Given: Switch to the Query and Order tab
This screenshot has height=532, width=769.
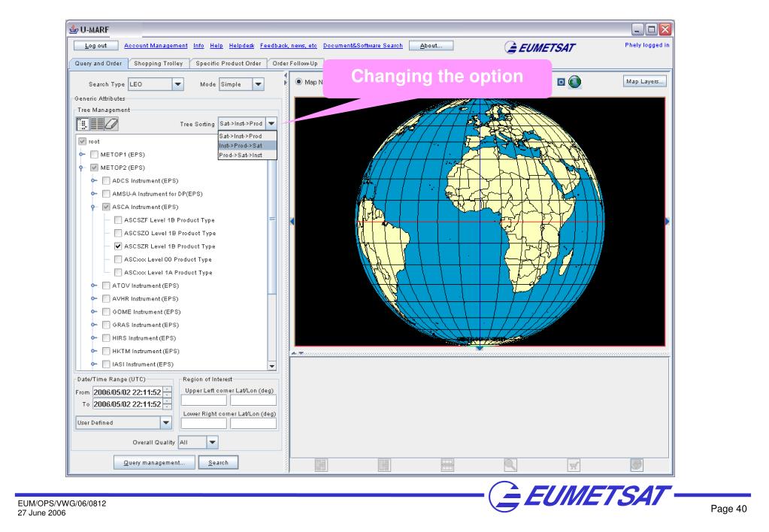Looking at the screenshot, I should coord(98,64).
